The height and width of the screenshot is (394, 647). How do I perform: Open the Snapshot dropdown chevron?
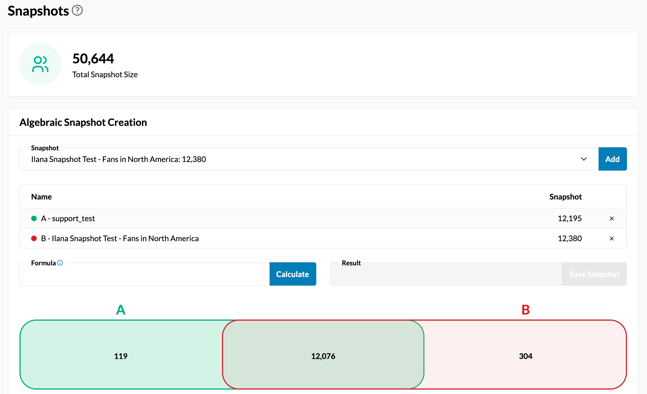[x=583, y=159]
